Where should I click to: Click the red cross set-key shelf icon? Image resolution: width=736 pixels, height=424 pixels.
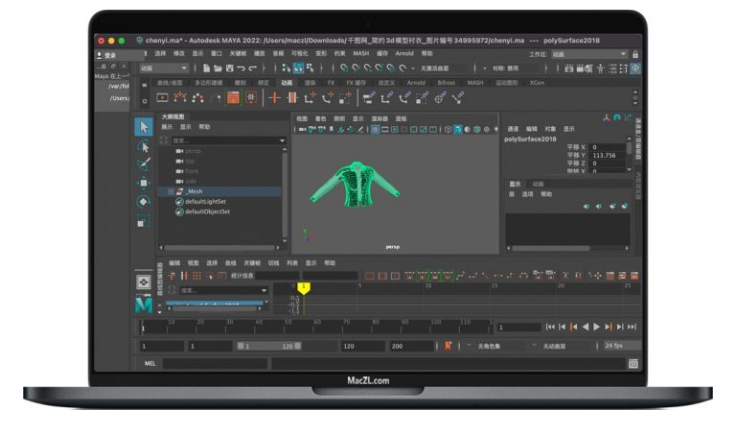pyautogui.click(x=275, y=98)
